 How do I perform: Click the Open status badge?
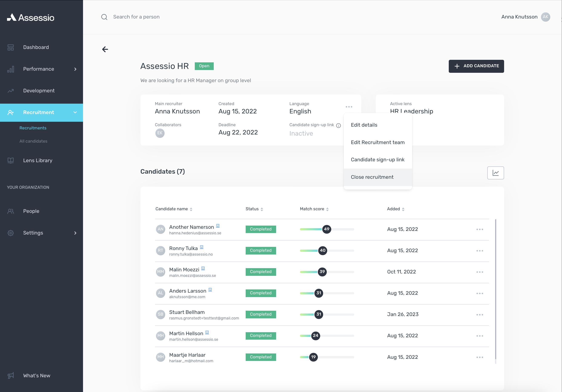pyautogui.click(x=204, y=66)
